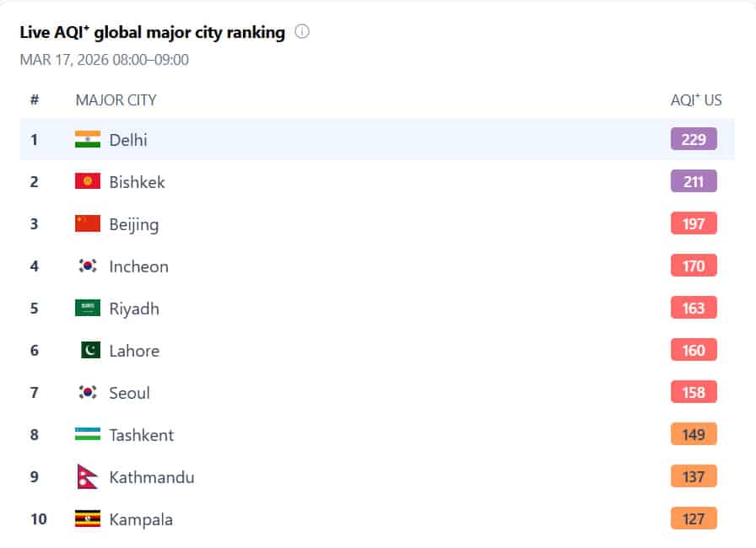Click the Nepal flag beside Kathmandu
This screenshot has width=756, height=548.
point(87,476)
